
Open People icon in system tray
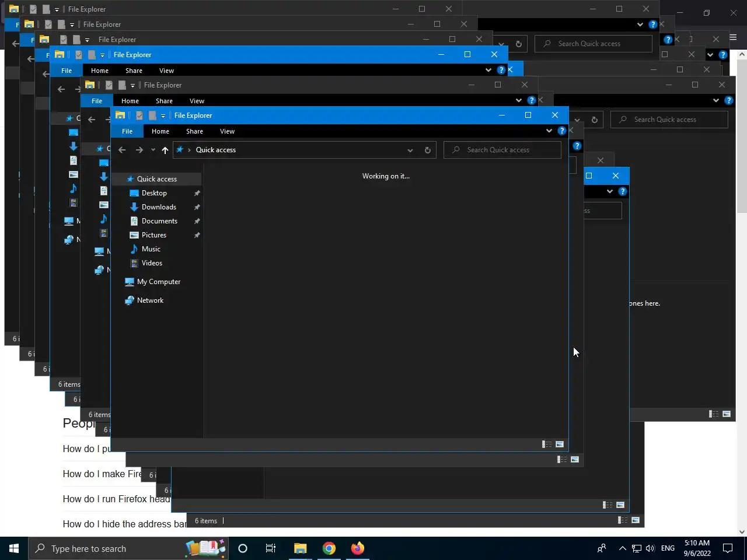pos(601,548)
